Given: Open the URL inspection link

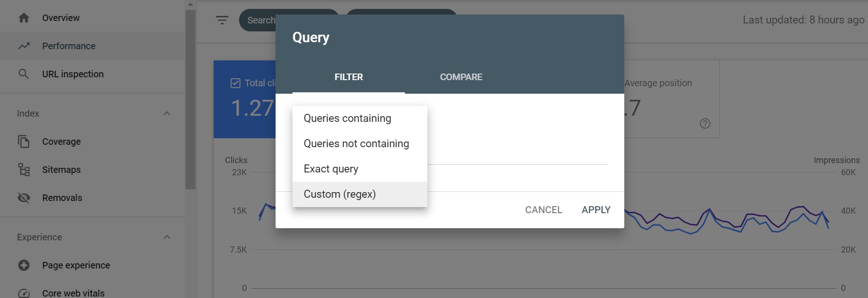Looking at the screenshot, I should (73, 74).
